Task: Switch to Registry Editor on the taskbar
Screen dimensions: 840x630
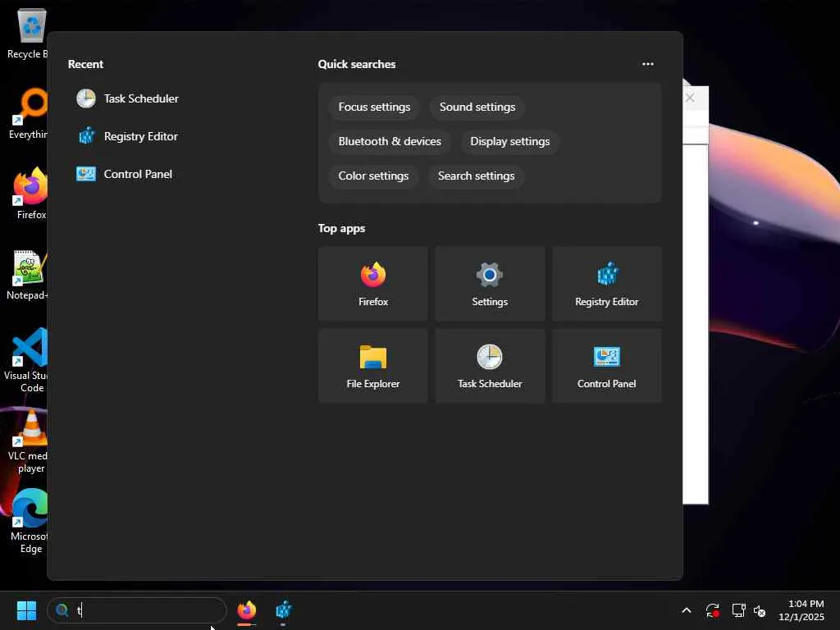Action: point(283,610)
